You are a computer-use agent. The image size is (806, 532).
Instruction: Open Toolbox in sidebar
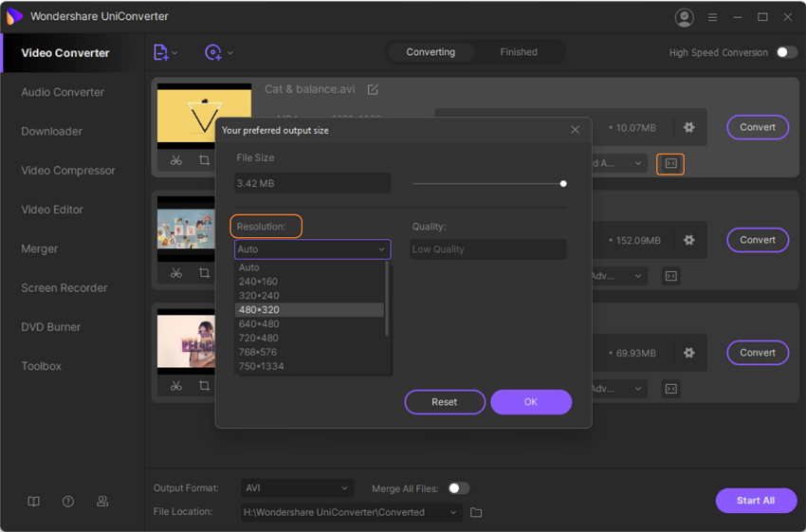(41, 366)
